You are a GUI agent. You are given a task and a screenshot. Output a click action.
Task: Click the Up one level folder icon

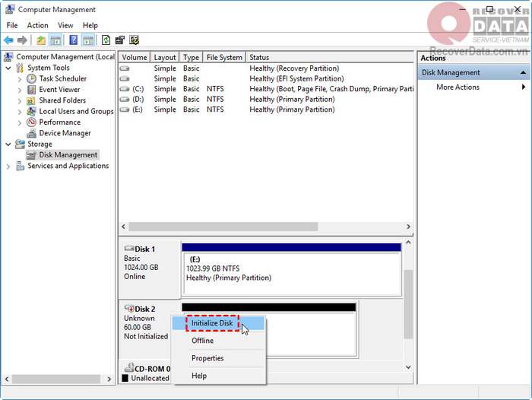coord(41,40)
